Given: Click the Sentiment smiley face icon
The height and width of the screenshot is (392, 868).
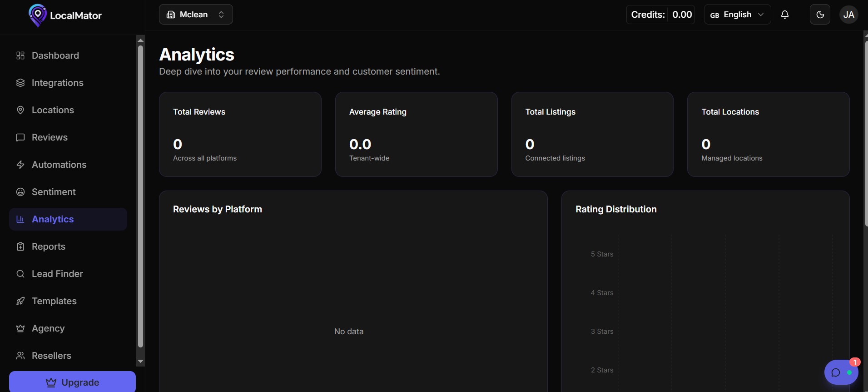Looking at the screenshot, I should (20, 192).
